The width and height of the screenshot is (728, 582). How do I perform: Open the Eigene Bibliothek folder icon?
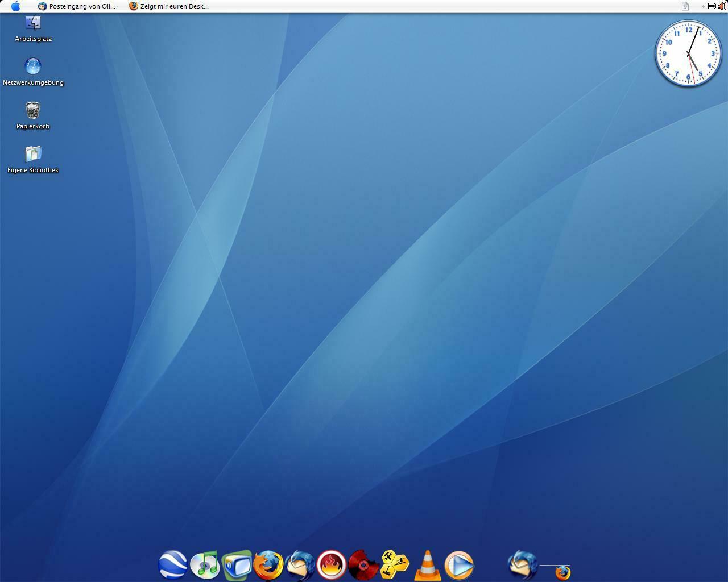click(x=33, y=159)
